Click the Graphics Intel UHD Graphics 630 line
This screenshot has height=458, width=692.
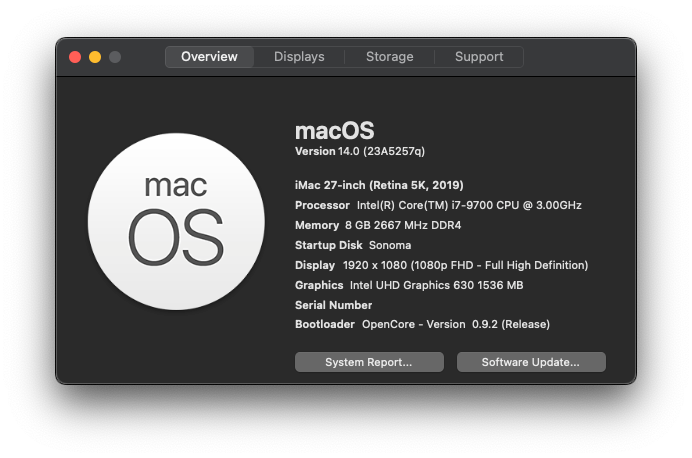tap(409, 285)
